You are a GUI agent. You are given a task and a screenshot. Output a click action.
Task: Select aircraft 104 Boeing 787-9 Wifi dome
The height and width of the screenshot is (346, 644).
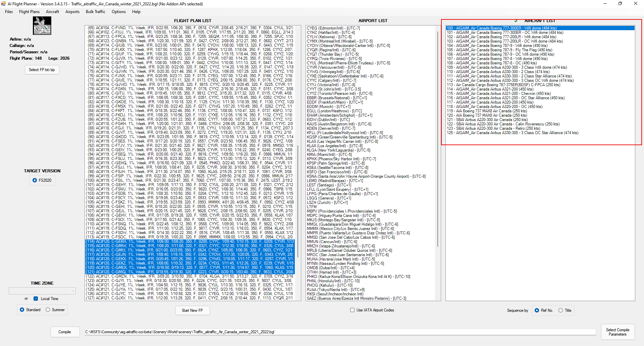tap(540, 46)
